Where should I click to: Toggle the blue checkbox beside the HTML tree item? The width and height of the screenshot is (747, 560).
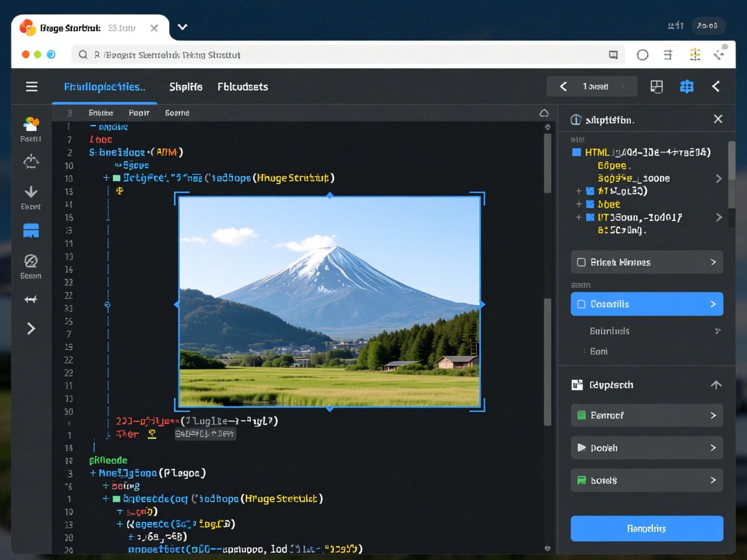(576, 152)
